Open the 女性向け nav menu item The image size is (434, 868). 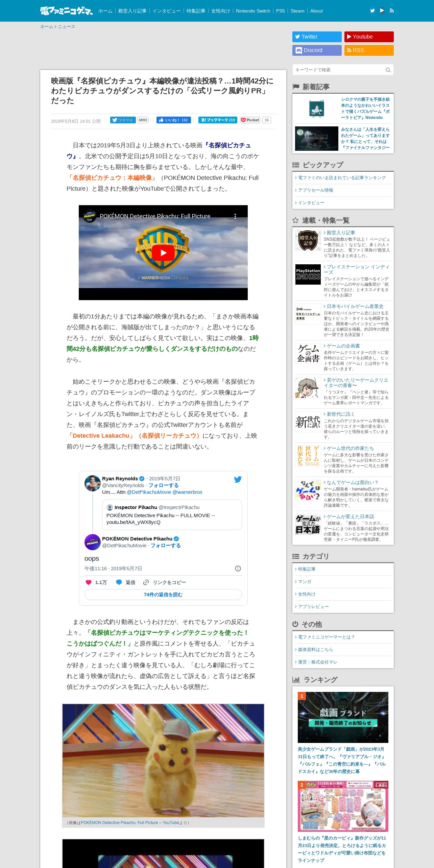point(220,11)
